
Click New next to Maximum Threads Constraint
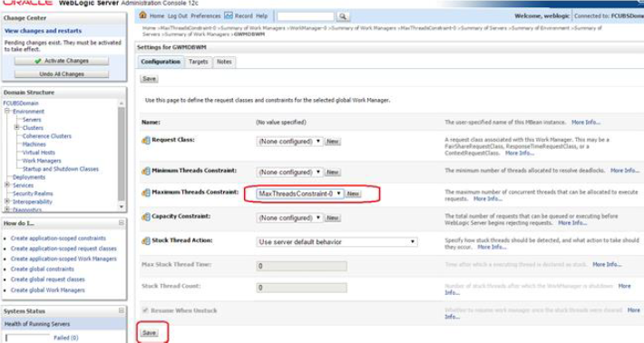click(353, 193)
